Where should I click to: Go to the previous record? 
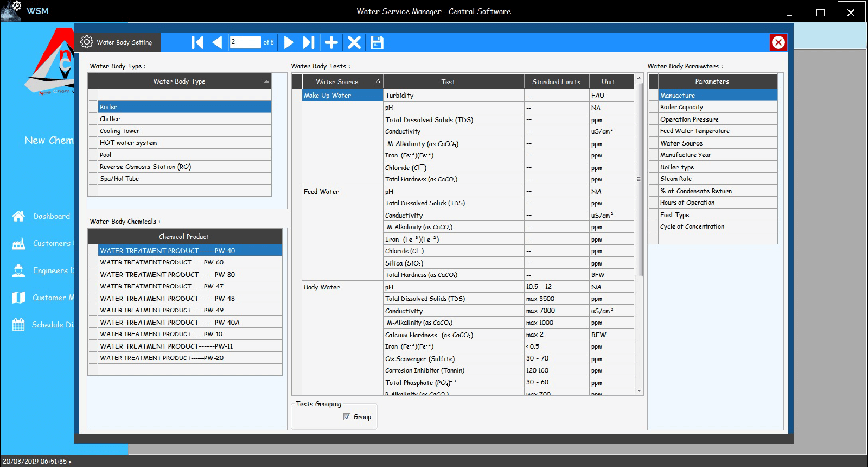[x=217, y=42]
